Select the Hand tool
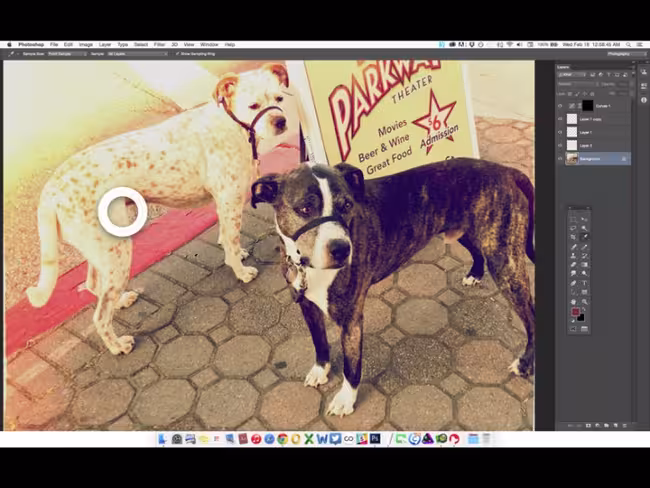This screenshot has height=488, width=650. click(573, 302)
